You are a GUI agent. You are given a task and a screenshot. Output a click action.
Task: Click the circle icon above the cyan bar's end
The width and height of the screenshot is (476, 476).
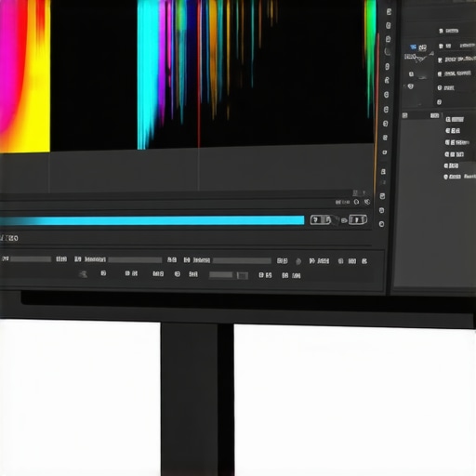(356, 202)
